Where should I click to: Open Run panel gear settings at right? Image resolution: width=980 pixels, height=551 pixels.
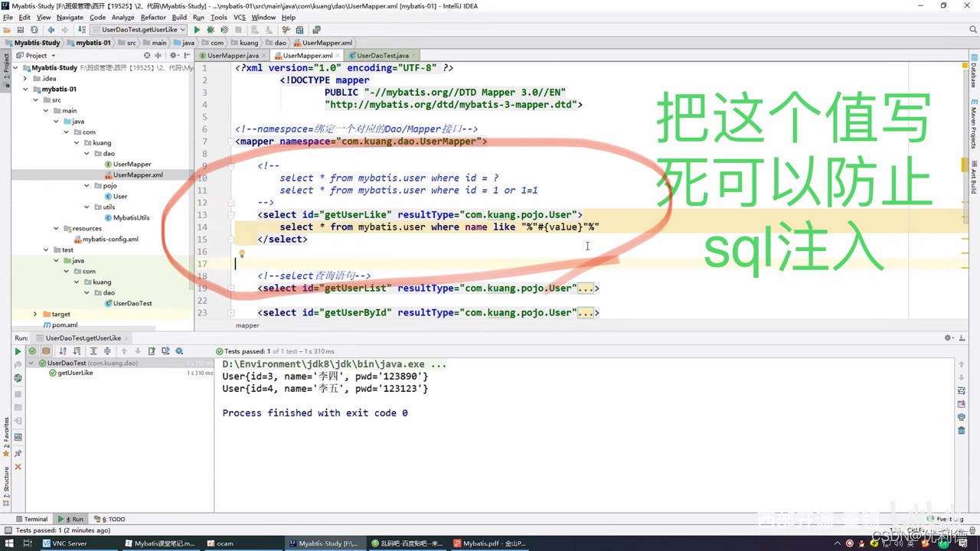click(x=949, y=337)
